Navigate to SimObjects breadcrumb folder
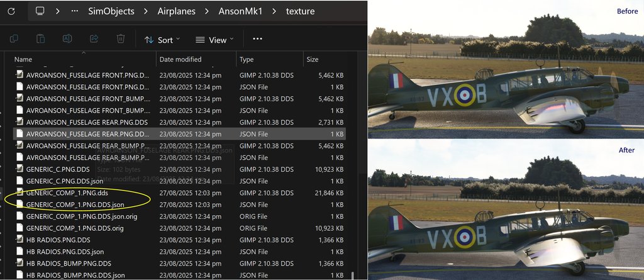This screenshot has height=280, width=644. click(x=111, y=11)
